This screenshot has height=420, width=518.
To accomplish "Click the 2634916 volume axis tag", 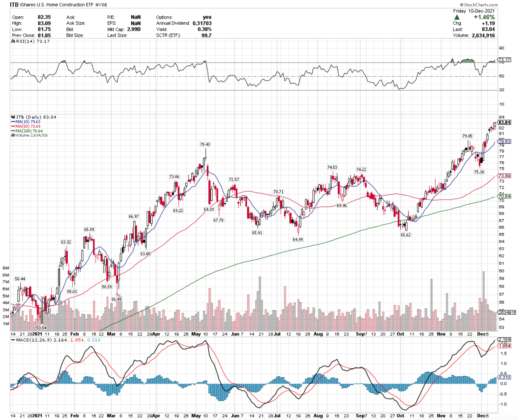I will [507, 312].
